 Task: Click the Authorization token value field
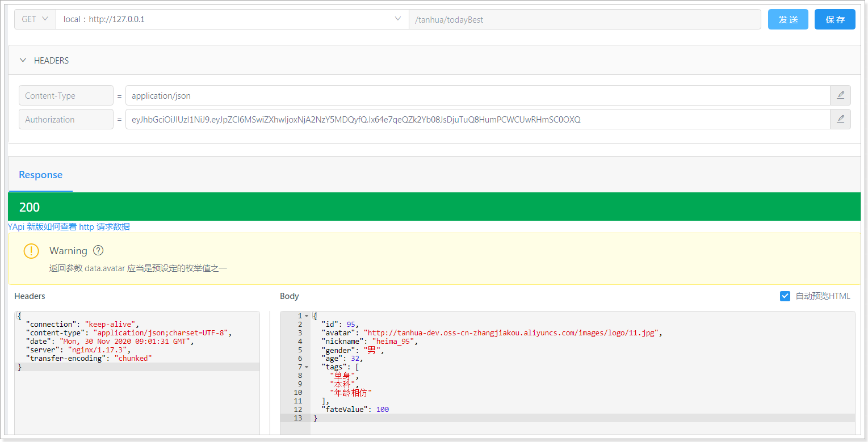tap(477, 119)
